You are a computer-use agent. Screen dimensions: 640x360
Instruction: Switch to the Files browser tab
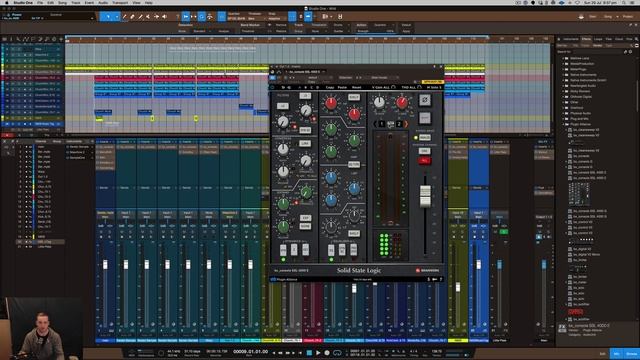609,39
